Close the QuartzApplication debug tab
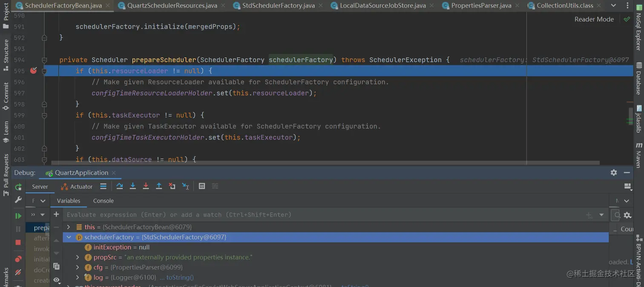Image resolution: width=644 pixels, height=287 pixels. [114, 173]
